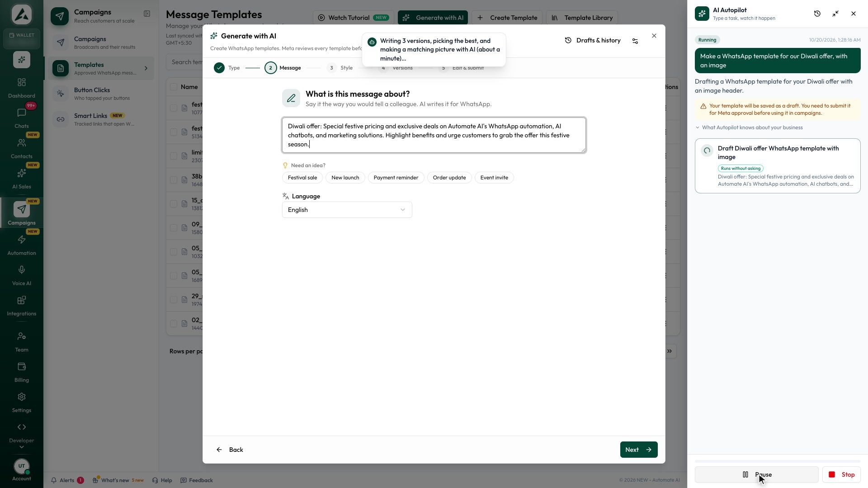Viewport: 868px width, 488px height.
Task: Open Draft Diwali offer task card
Action: [x=778, y=166]
